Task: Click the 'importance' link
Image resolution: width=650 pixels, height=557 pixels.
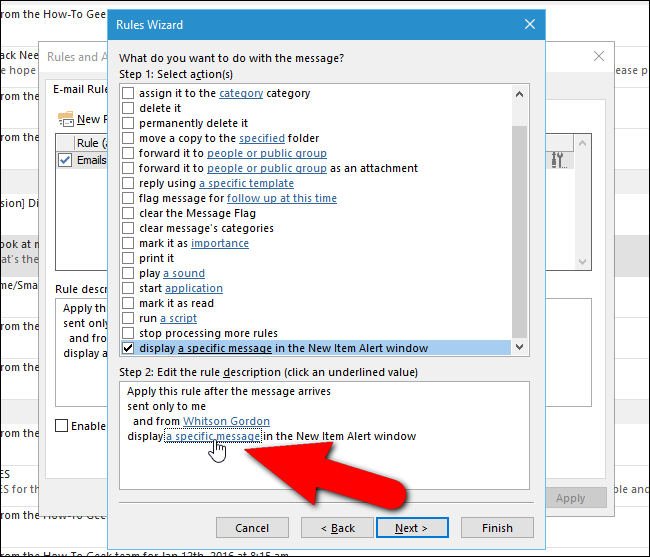Action: tap(220, 243)
